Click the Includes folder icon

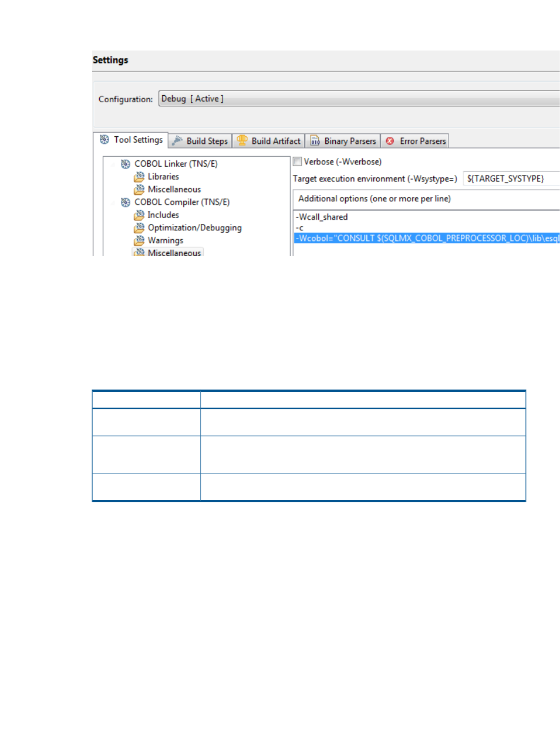point(139,215)
